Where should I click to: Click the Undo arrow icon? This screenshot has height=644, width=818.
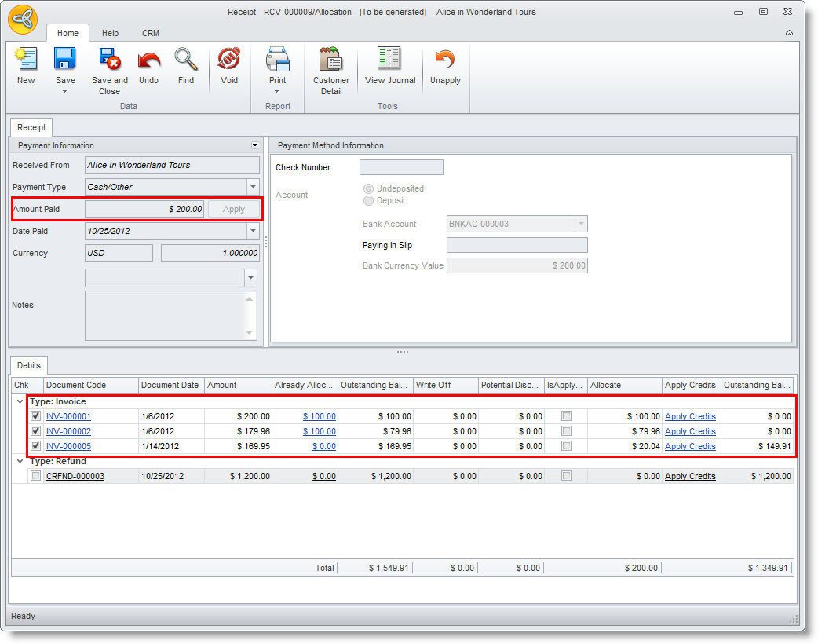click(x=148, y=60)
